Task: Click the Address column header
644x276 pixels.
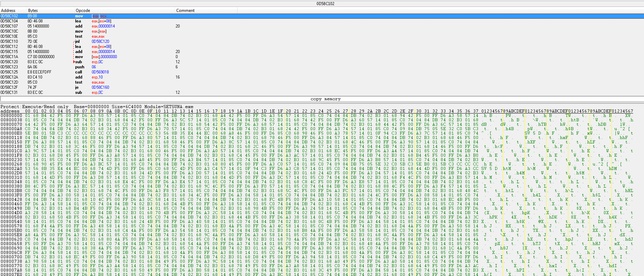Action: tap(8, 11)
